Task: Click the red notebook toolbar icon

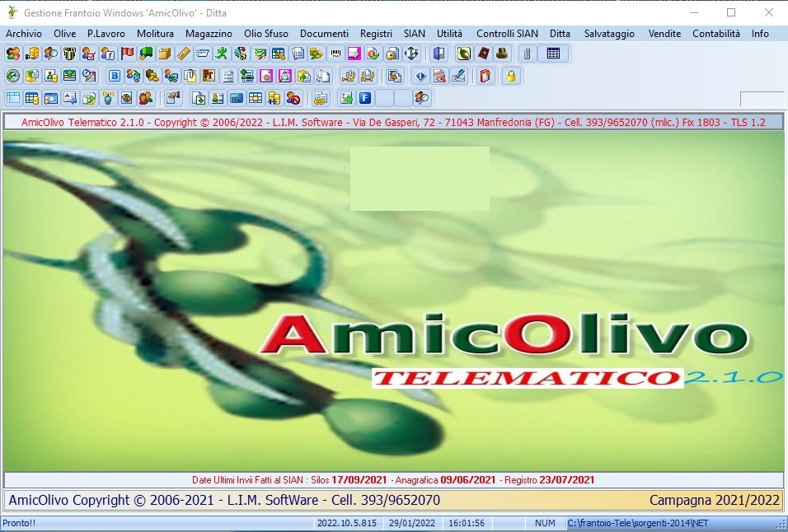Action: click(x=485, y=76)
